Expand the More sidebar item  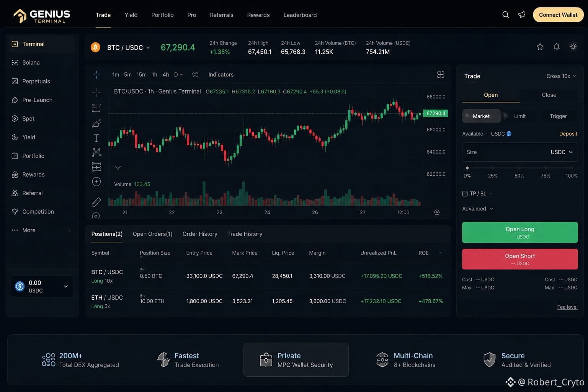pyautogui.click(x=41, y=230)
